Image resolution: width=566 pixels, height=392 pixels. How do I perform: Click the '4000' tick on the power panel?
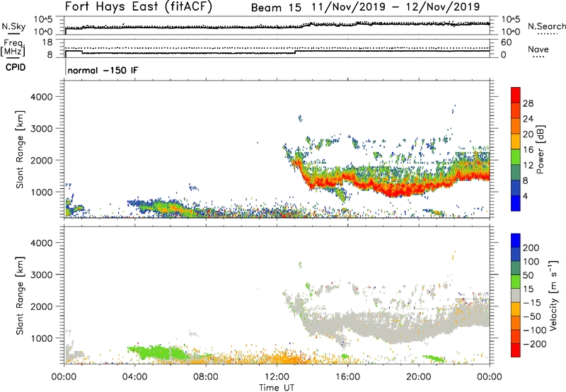pos(42,97)
